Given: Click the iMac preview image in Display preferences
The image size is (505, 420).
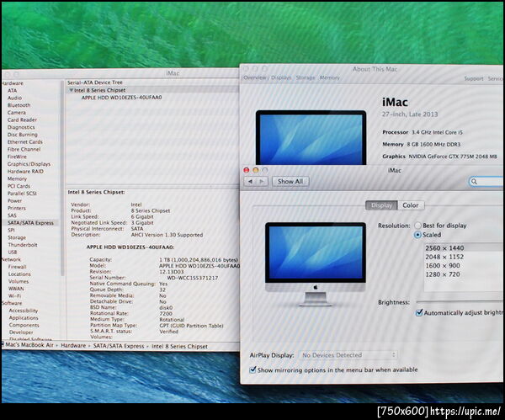Looking at the screenshot, I should tap(316, 263).
